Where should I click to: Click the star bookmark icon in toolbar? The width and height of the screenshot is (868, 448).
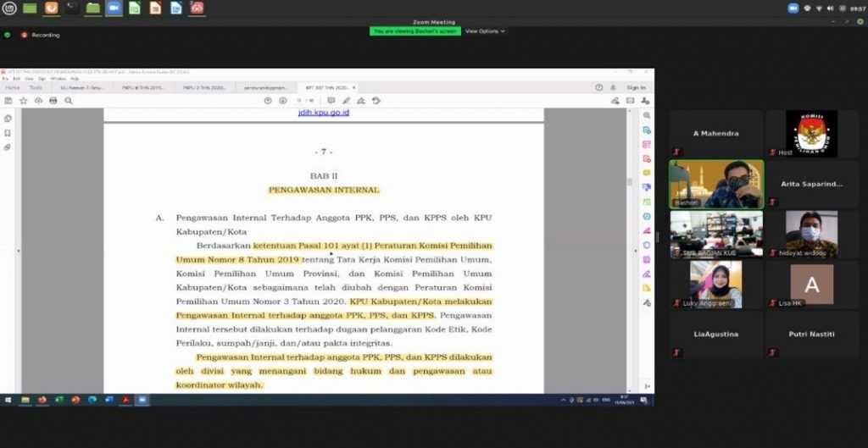coord(24,100)
